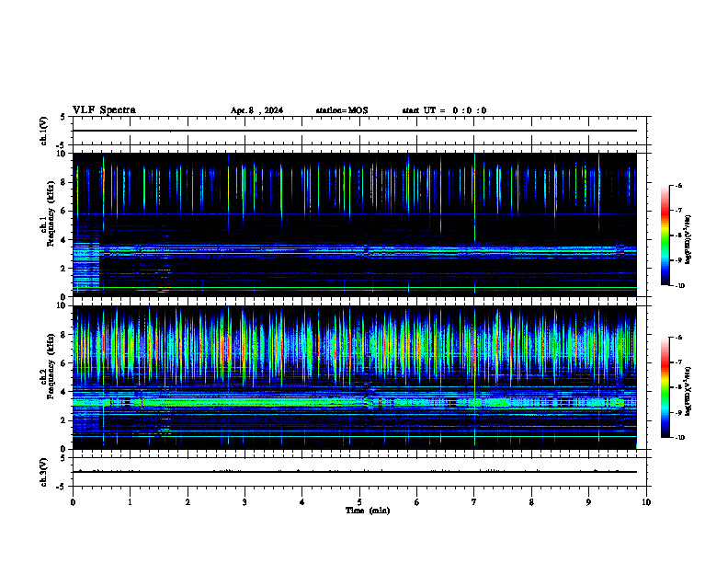Click the "-10" tick on ch.1 colorbar
The image size is (728, 563).
[x=680, y=286]
